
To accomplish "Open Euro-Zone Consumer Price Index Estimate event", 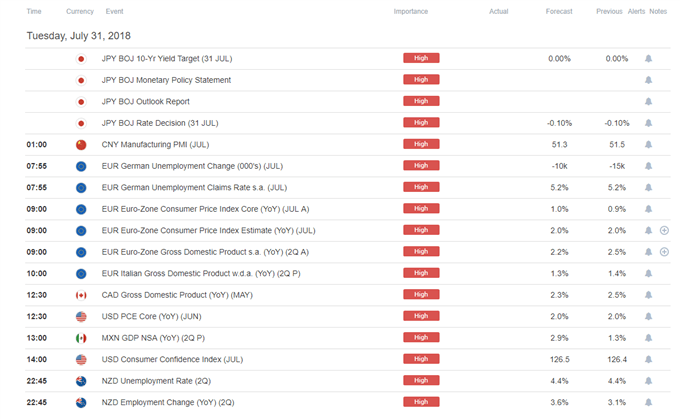I will pos(209,230).
